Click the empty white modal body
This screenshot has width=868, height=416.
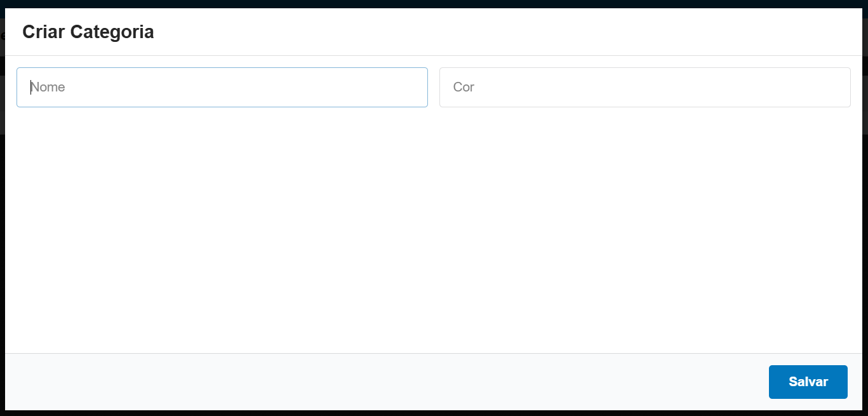434,229
